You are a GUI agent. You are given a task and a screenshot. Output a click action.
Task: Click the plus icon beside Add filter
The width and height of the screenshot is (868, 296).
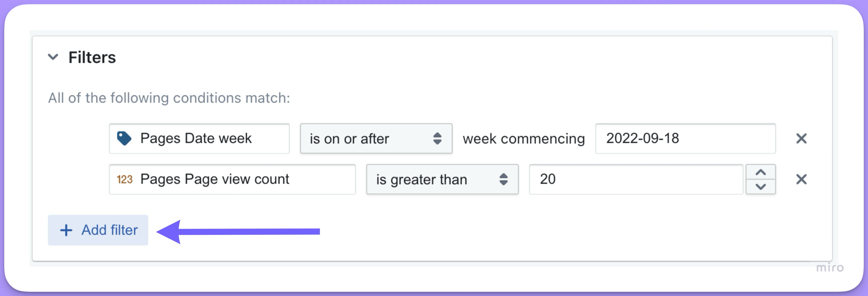[66, 230]
